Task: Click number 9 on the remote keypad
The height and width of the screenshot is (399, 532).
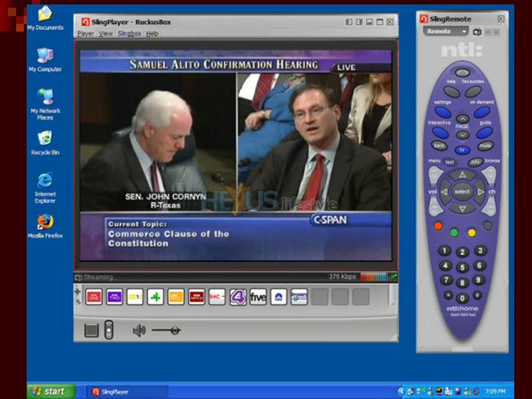Action: click(478, 280)
